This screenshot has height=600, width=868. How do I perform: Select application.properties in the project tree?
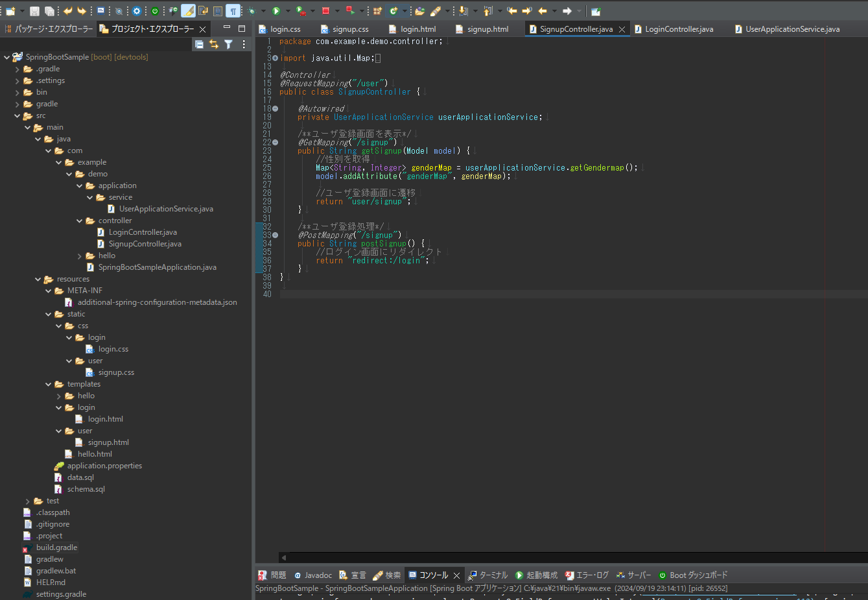[104, 466]
